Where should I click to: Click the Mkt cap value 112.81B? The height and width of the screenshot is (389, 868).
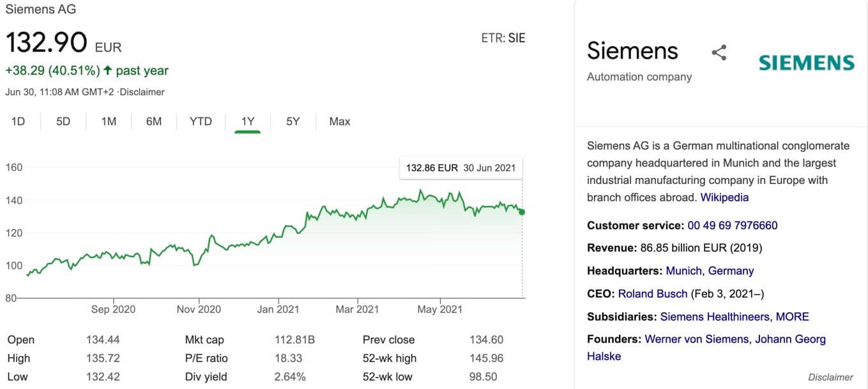[x=296, y=340]
